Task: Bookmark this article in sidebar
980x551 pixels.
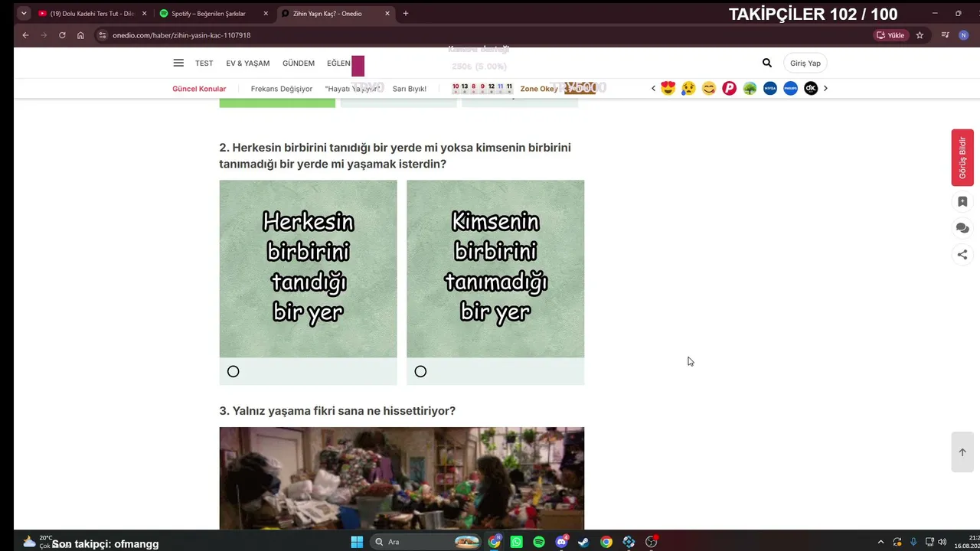Action: 962,201
